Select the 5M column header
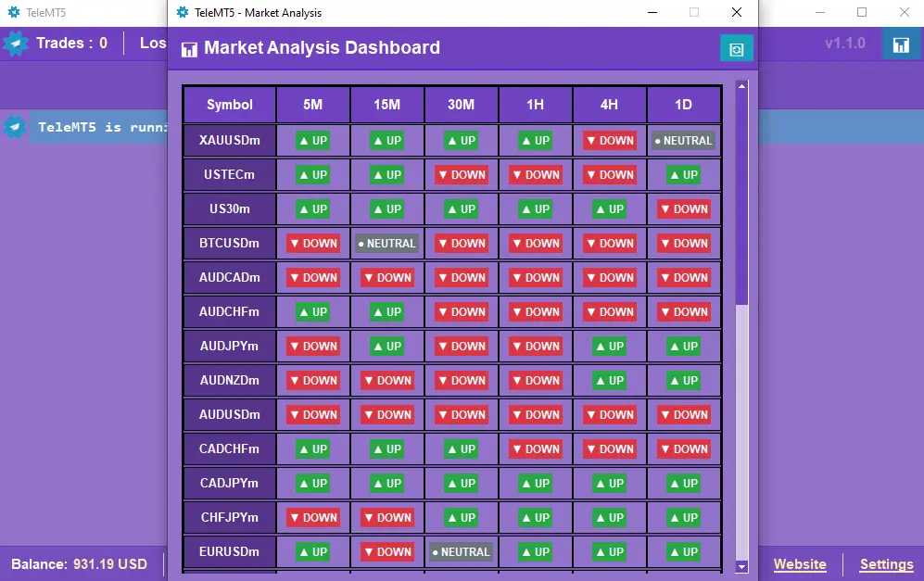The height and width of the screenshot is (581, 924). pos(313,105)
